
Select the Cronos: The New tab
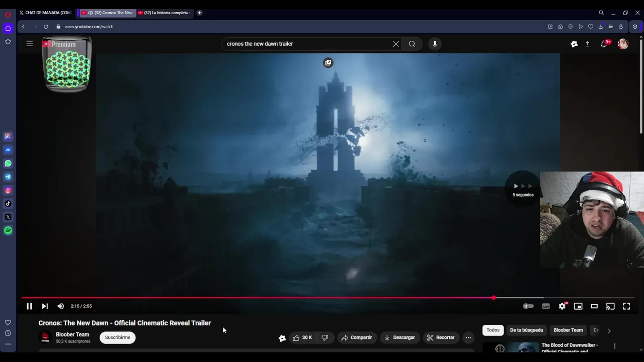click(x=107, y=13)
